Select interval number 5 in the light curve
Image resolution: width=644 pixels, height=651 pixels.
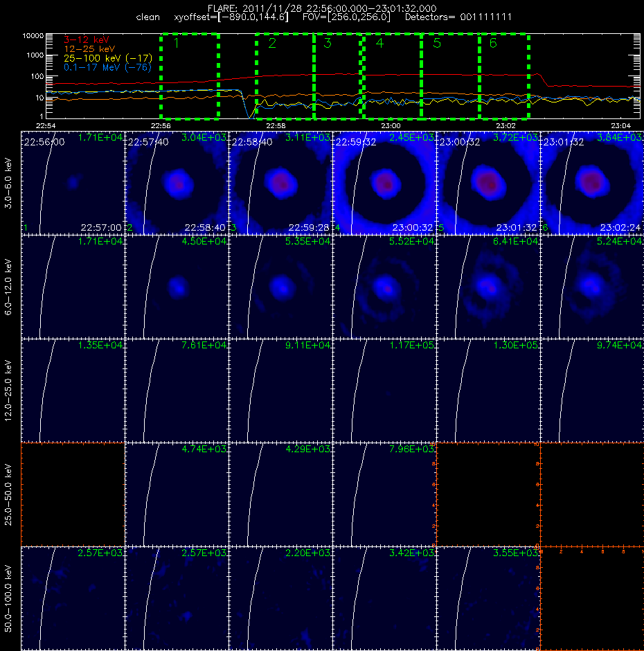coord(437,43)
